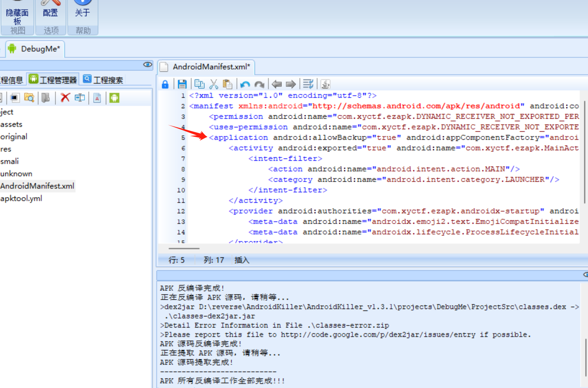Toggle the eye icon on the left panel header
Screen dimensions: 588x388
point(147,65)
